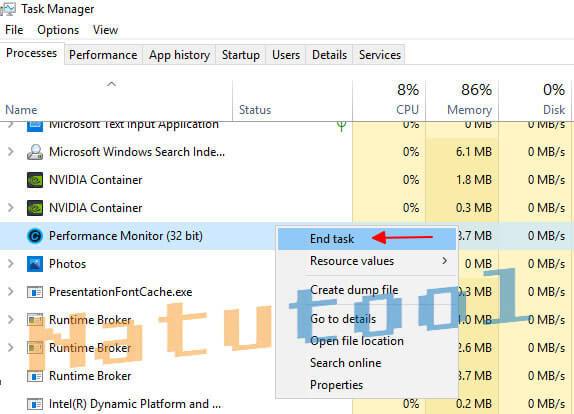Sort by CPU usage column

[x=389, y=101]
